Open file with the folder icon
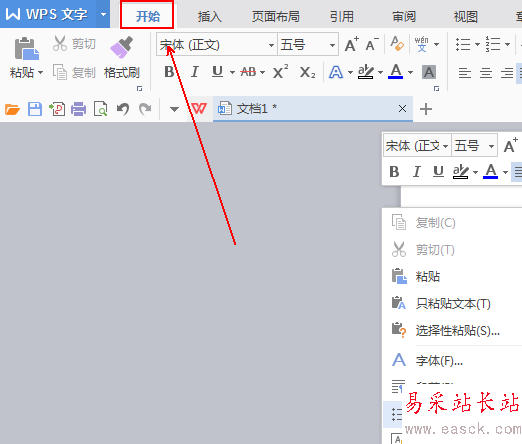Viewport: 522px width, 444px height. click(x=12, y=109)
